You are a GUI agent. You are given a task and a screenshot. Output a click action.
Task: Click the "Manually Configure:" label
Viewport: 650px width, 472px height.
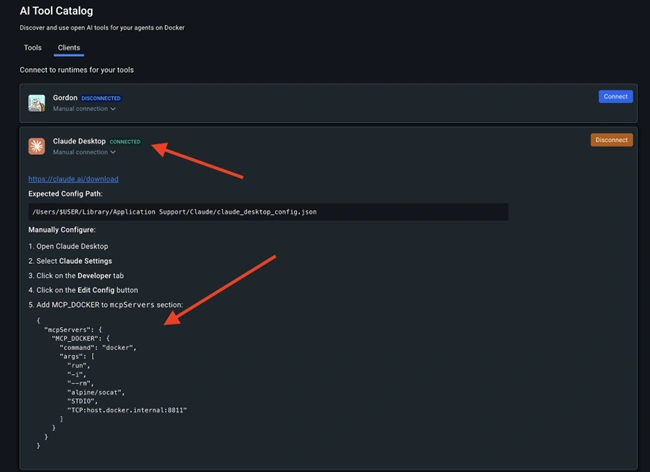(62, 230)
